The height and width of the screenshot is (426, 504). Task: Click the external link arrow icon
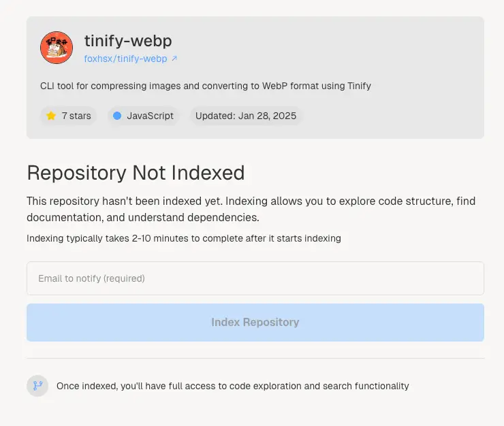click(x=174, y=59)
